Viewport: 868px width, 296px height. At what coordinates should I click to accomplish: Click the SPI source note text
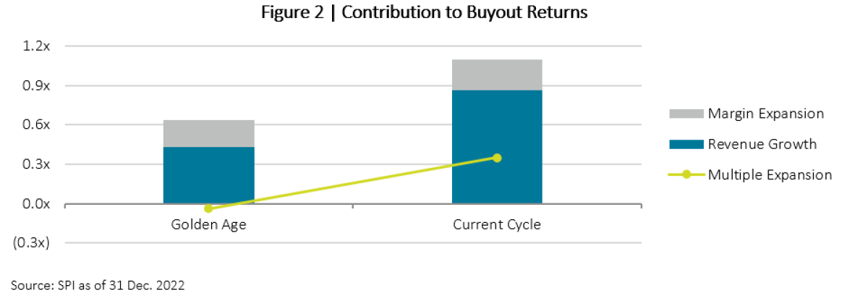click(98, 285)
